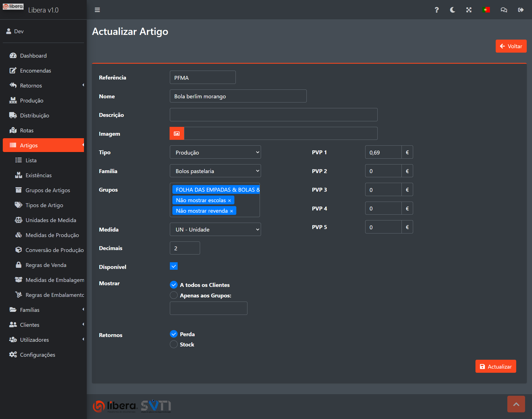
Task: Select 'Apenas aos Grupos' radio option
Action: pyautogui.click(x=174, y=295)
